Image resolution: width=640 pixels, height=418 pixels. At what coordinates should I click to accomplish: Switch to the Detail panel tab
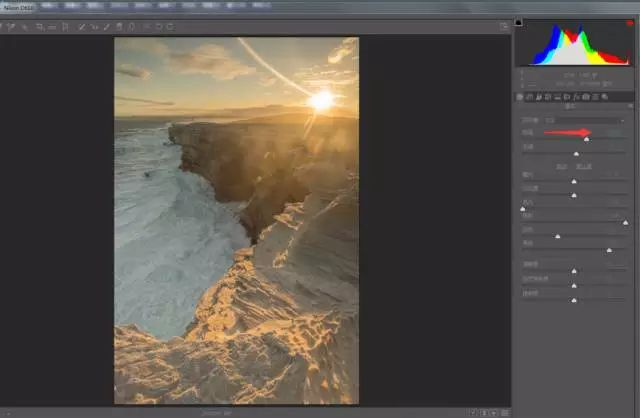pos(538,97)
